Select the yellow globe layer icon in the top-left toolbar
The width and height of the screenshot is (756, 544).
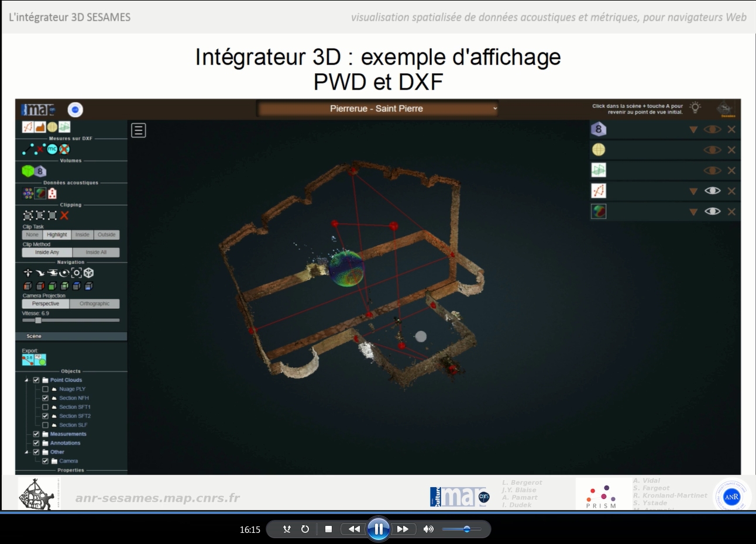coord(52,127)
